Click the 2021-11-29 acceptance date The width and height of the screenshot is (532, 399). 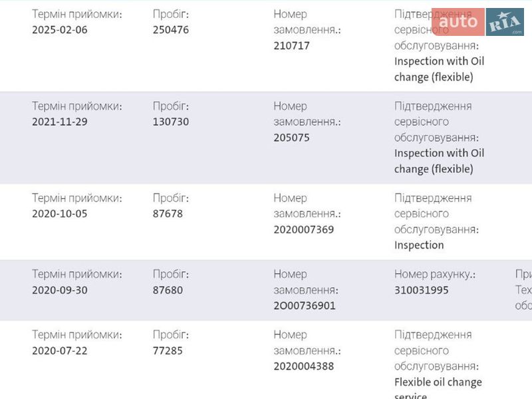pos(60,122)
